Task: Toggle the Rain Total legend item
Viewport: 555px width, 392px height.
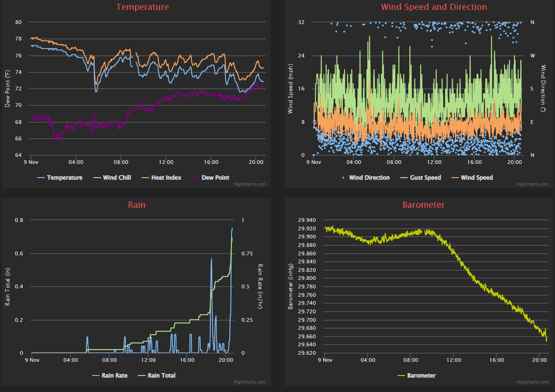Action: [x=157, y=376]
